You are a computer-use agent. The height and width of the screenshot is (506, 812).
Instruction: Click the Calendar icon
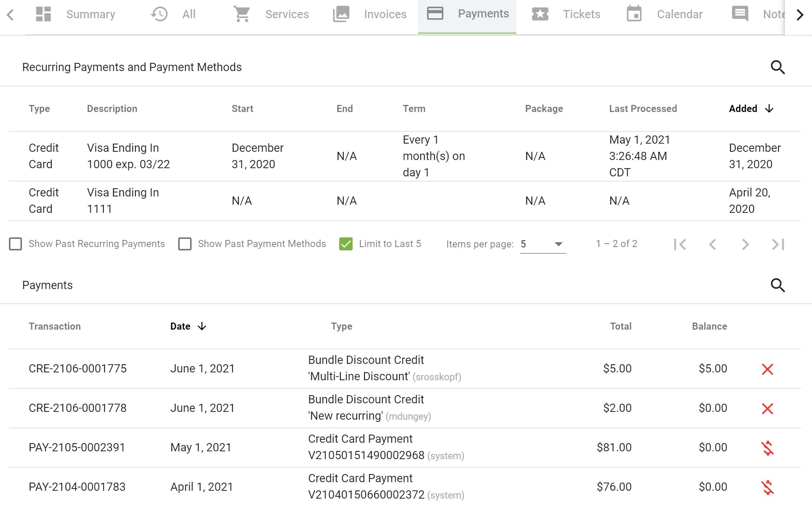coord(634,14)
